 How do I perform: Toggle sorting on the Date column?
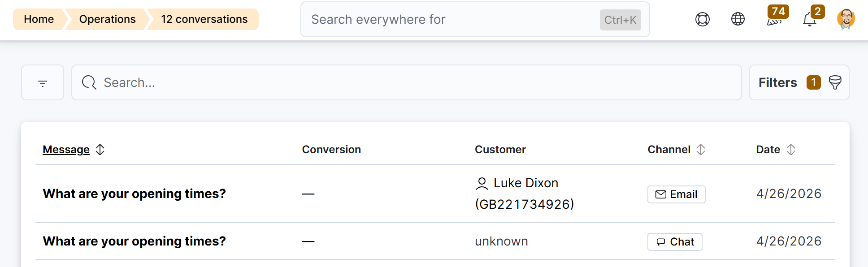(791, 150)
